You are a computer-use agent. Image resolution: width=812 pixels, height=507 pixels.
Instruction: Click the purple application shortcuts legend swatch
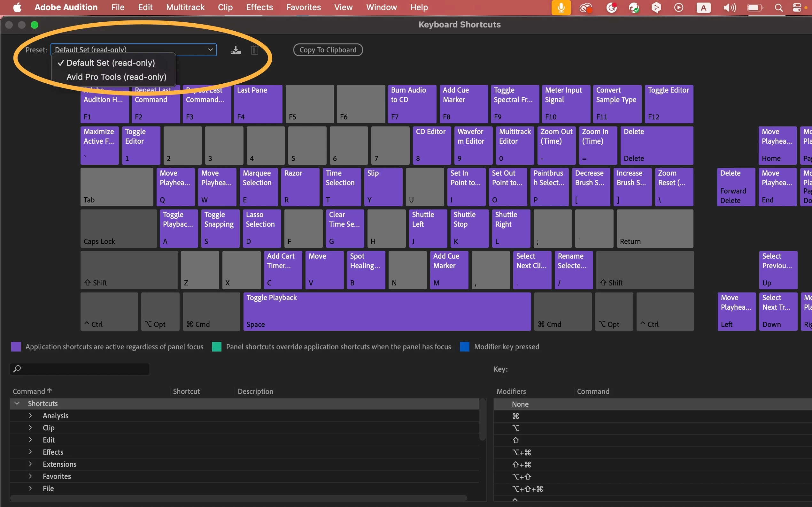pyautogui.click(x=16, y=347)
